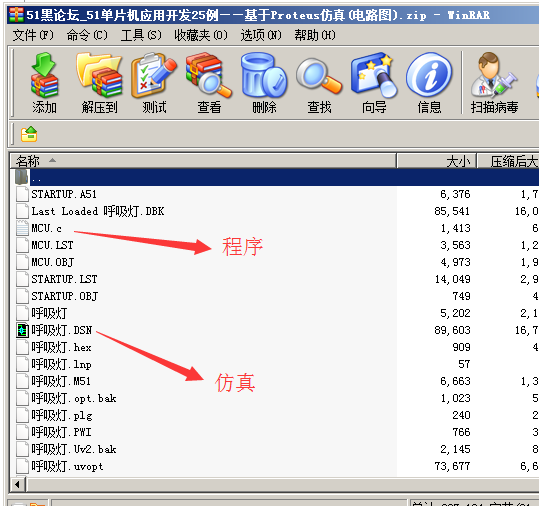
Task: Click the 删除 (Delete) trash icon
Action: pyautogui.click(x=264, y=75)
